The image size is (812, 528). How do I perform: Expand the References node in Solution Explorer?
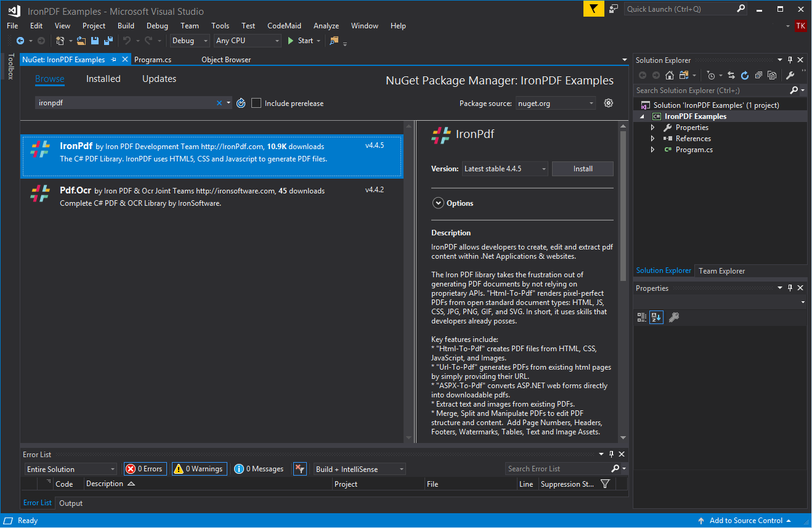(653, 138)
